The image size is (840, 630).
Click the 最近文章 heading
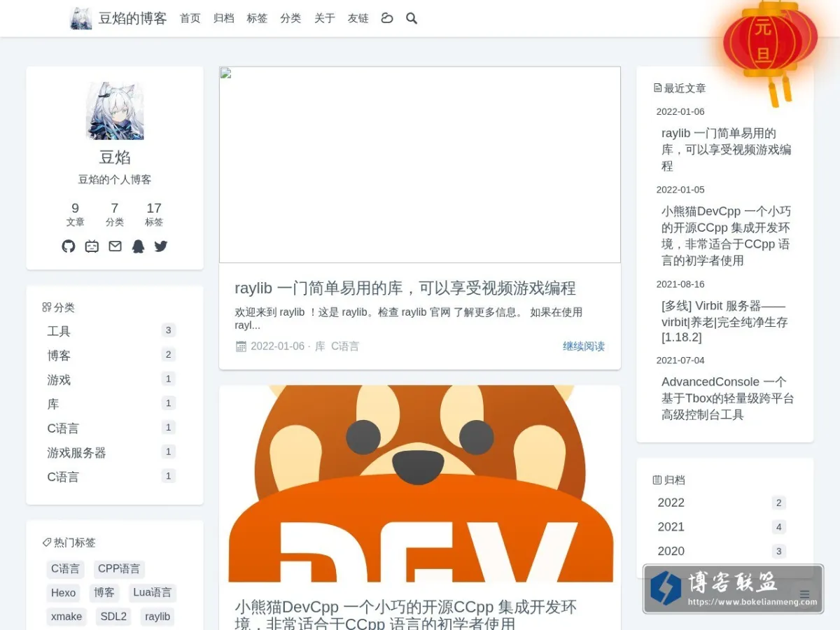680,88
